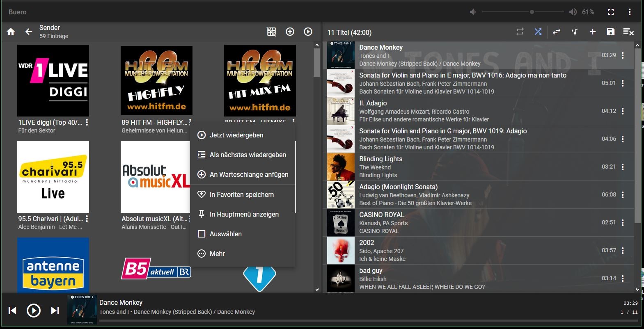Open the Blinding Lights track menu
644x329 pixels.
click(x=623, y=167)
